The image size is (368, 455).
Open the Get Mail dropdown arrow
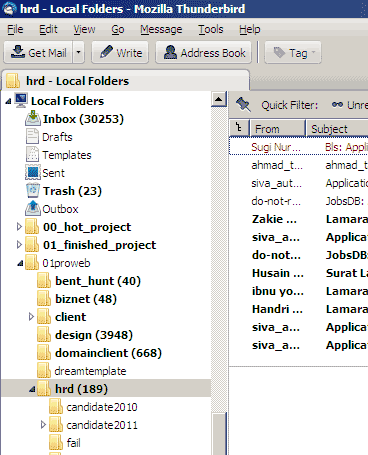(x=78, y=52)
